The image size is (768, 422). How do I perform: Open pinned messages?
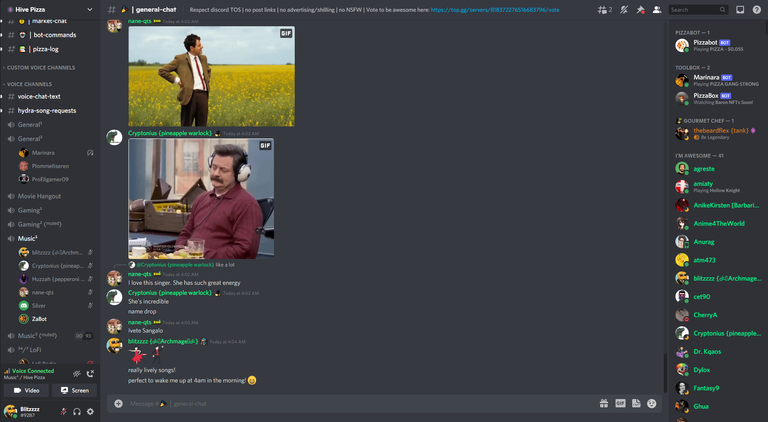click(x=641, y=10)
